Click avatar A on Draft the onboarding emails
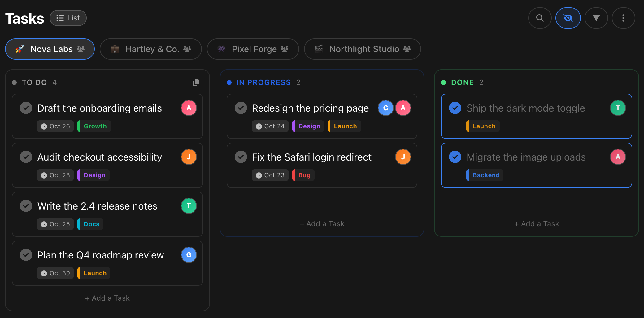644x318 pixels. (x=189, y=108)
